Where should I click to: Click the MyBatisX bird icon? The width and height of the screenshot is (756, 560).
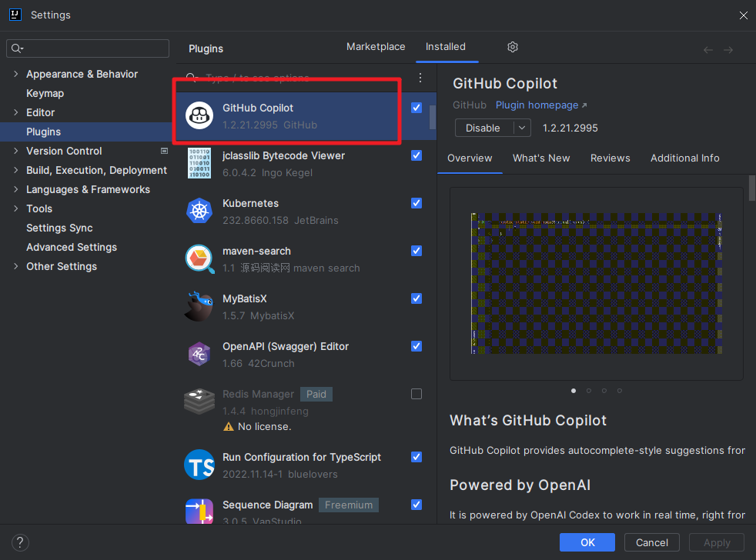[x=199, y=306]
